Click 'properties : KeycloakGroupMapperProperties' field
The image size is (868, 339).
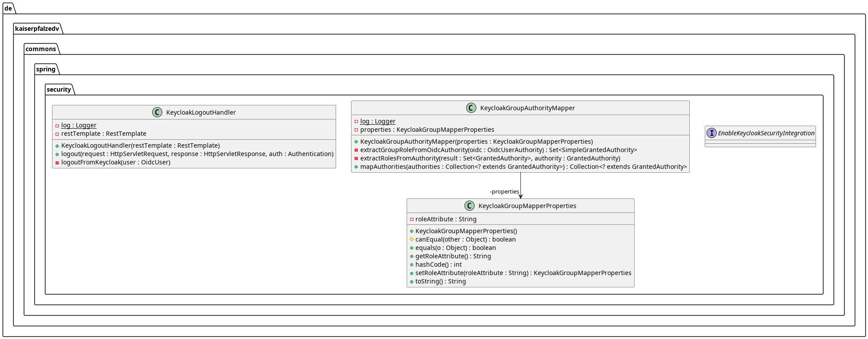tap(427, 130)
